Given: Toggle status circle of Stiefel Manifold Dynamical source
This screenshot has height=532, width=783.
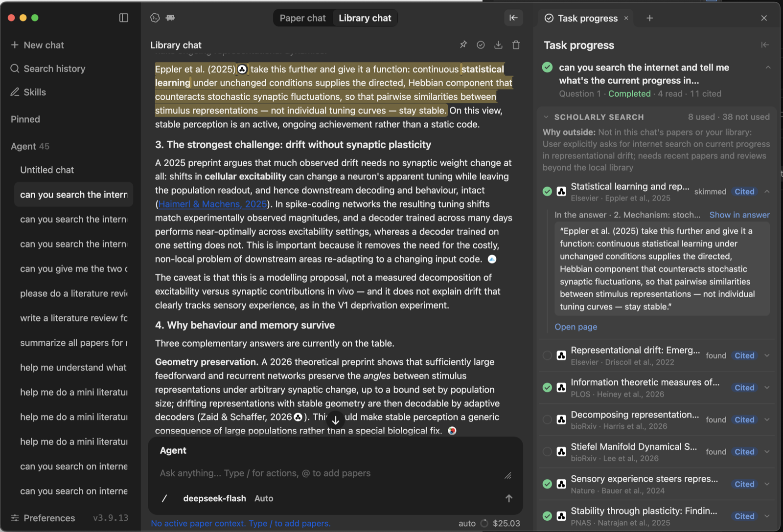Looking at the screenshot, I should click(x=547, y=452).
